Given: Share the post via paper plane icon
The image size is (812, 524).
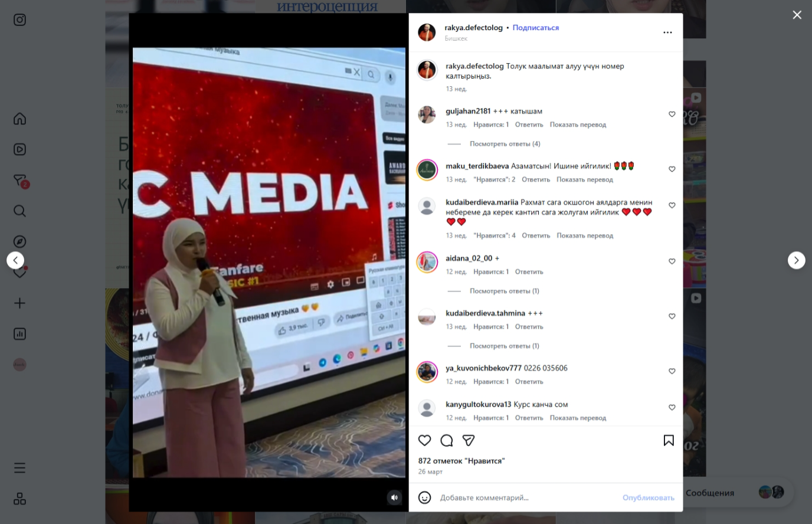Looking at the screenshot, I should tap(469, 440).
